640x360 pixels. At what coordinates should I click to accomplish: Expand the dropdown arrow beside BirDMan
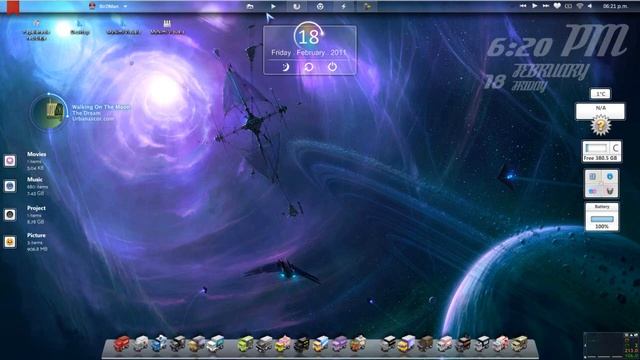pos(125,7)
